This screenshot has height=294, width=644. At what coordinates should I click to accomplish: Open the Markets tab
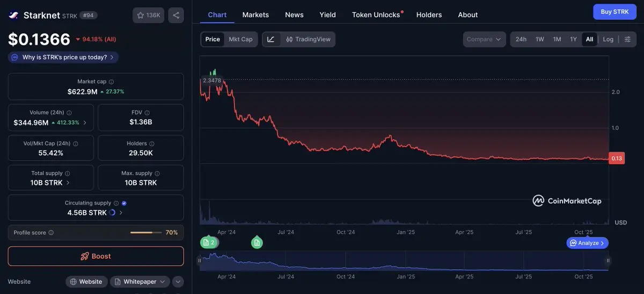click(255, 15)
